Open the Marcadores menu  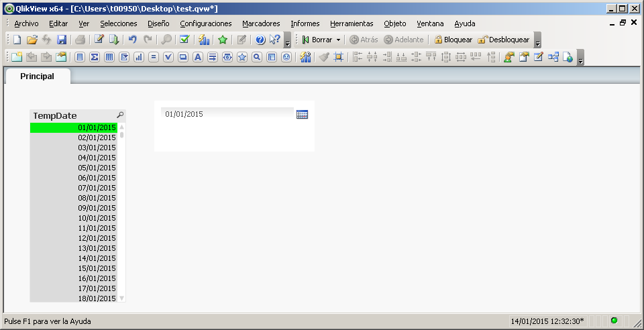[x=261, y=23]
